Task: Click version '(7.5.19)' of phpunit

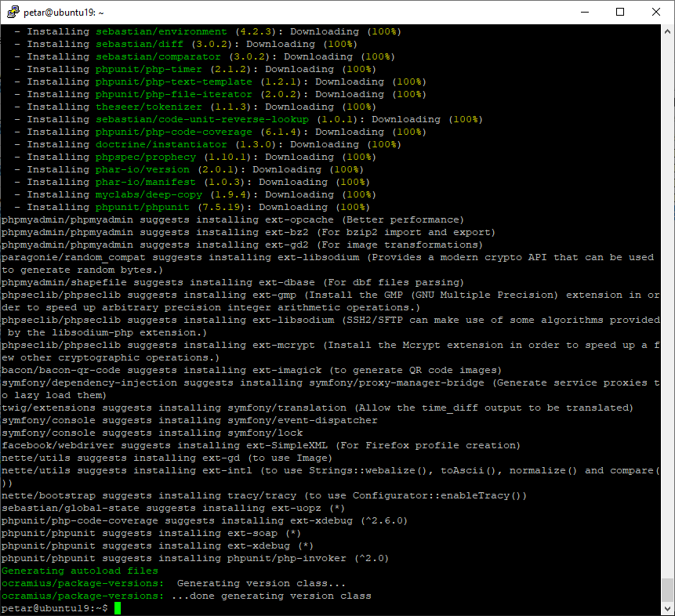Action: click(224, 207)
